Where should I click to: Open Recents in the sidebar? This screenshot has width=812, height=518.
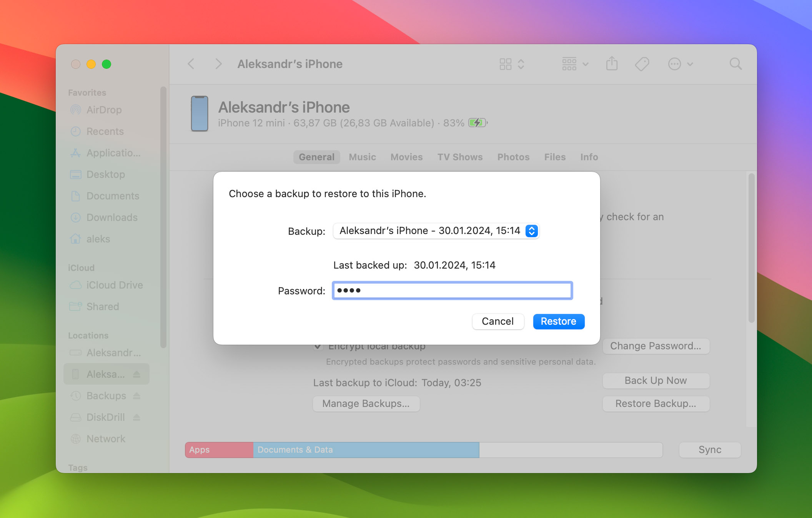106,131
